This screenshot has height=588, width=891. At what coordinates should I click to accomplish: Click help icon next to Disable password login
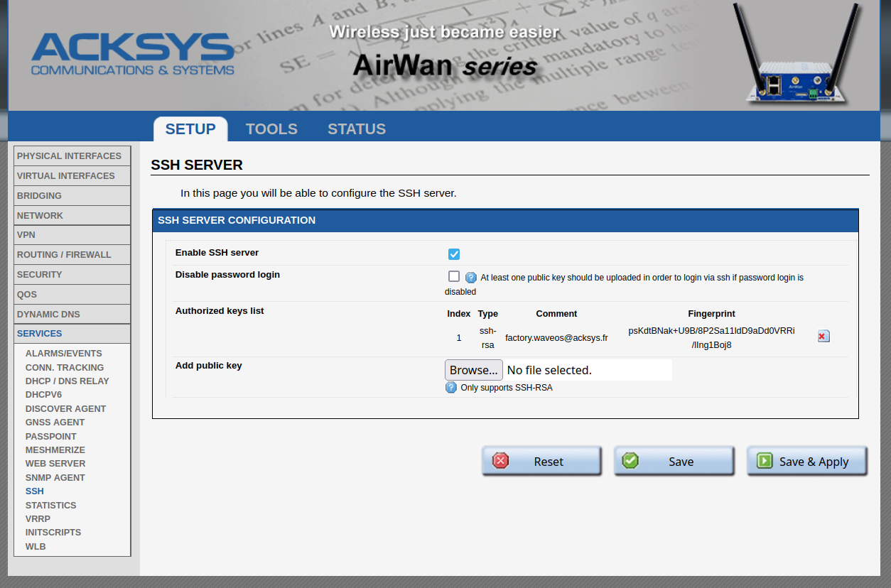(470, 278)
